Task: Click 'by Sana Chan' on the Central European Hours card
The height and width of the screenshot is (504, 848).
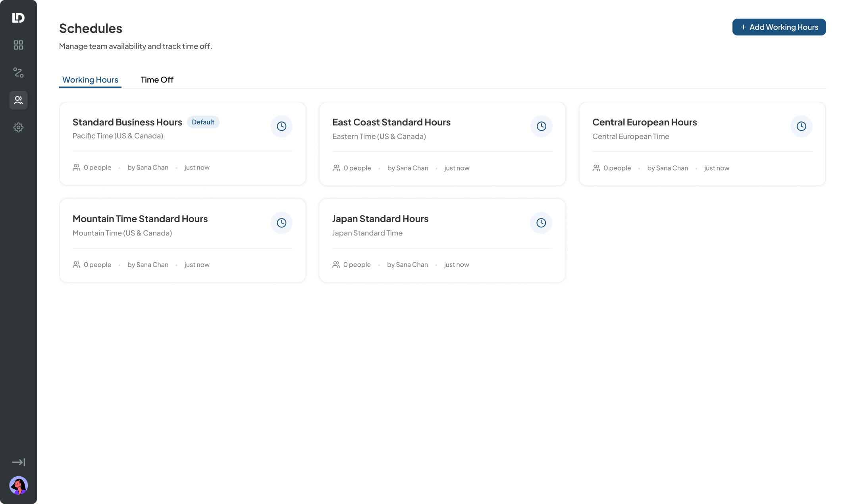Action: (x=668, y=168)
